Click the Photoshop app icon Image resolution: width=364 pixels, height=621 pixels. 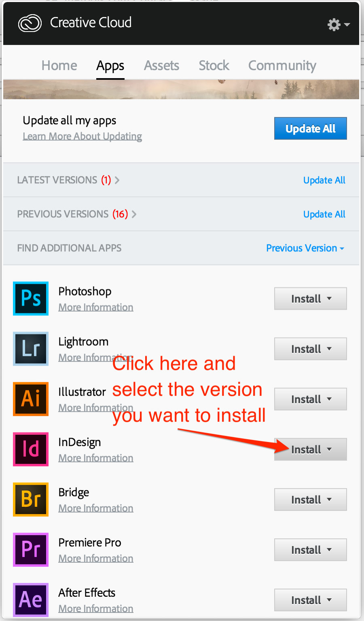tap(31, 298)
